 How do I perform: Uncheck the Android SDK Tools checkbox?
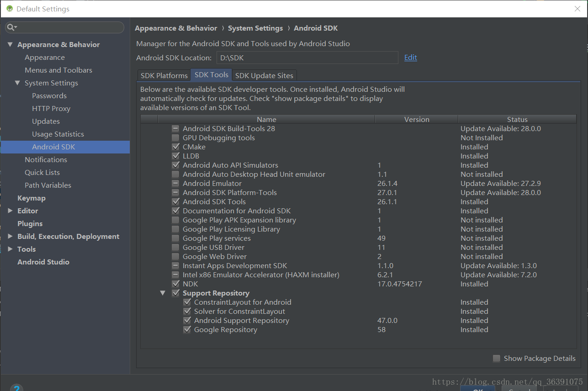click(x=175, y=202)
